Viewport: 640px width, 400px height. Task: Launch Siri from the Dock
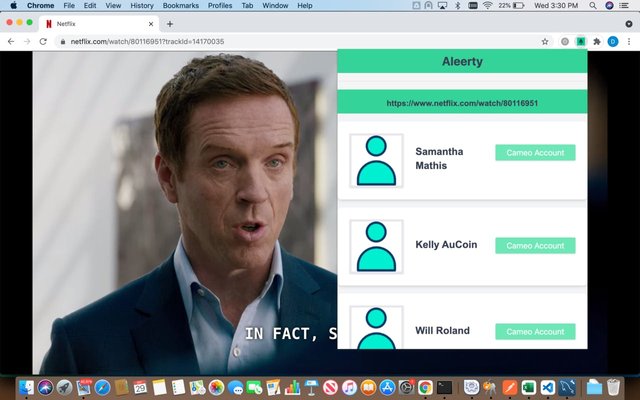(45, 387)
